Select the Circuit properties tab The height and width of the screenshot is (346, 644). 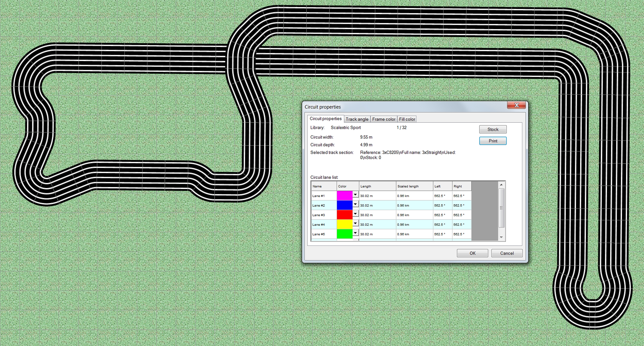pyautogui.click(x=325, y=119)
